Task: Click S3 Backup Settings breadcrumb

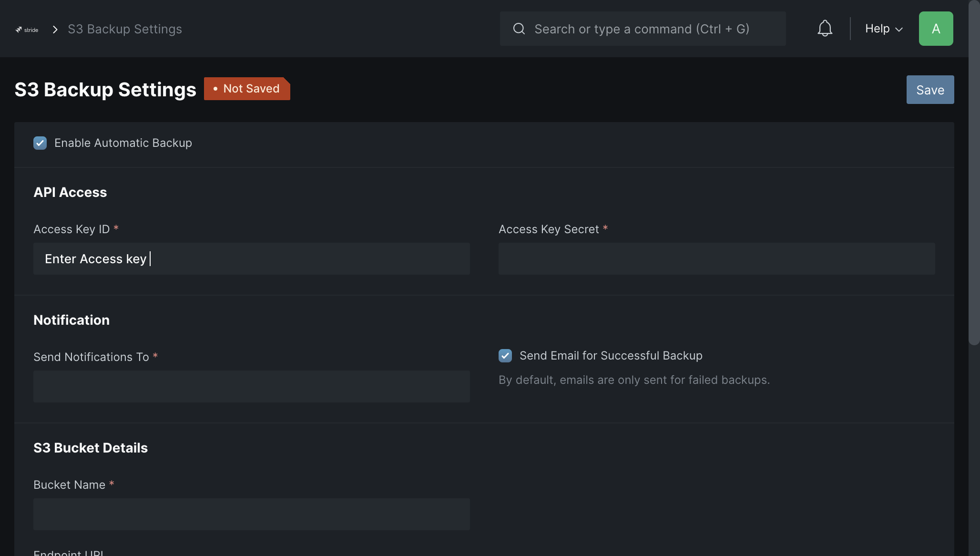Action: (125, 29)
